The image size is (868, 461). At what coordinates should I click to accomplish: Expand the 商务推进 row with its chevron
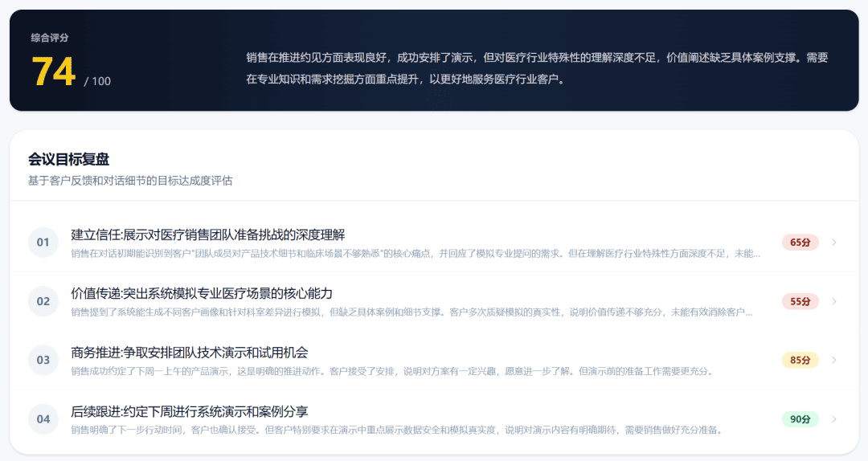[x=834, y=360]
